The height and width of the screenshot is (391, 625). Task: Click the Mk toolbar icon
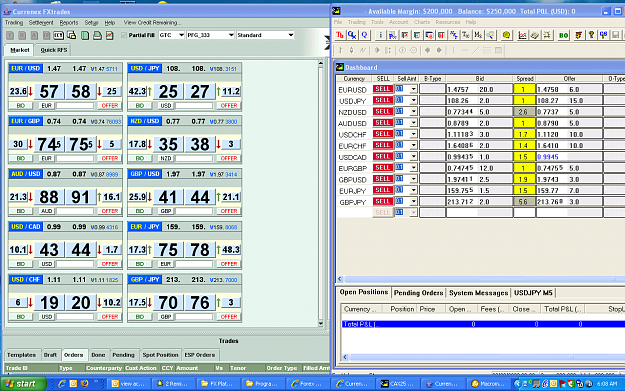(x=478, y=35)
